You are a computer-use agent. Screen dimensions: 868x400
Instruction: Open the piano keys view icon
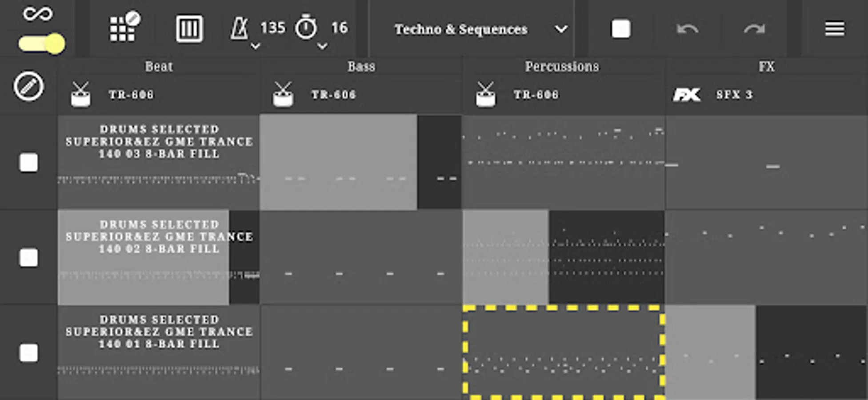pyautogui.click(x=189, y=29)
